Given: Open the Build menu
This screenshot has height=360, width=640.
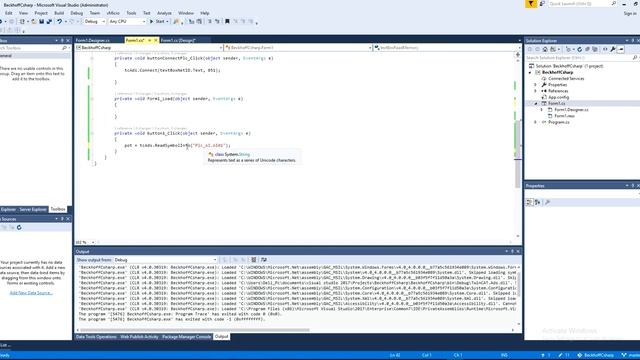Looking at the screenshot, I should click(x=59, y=13).
